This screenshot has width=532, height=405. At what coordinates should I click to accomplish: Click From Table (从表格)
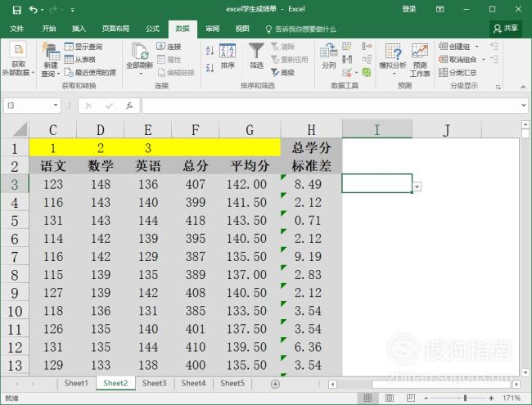click(x=80, y=60)
